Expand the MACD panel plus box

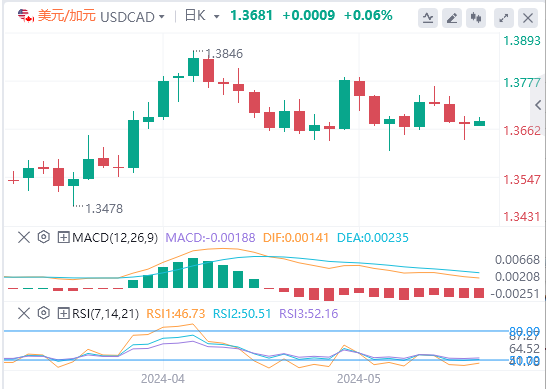tap(63, 238)
